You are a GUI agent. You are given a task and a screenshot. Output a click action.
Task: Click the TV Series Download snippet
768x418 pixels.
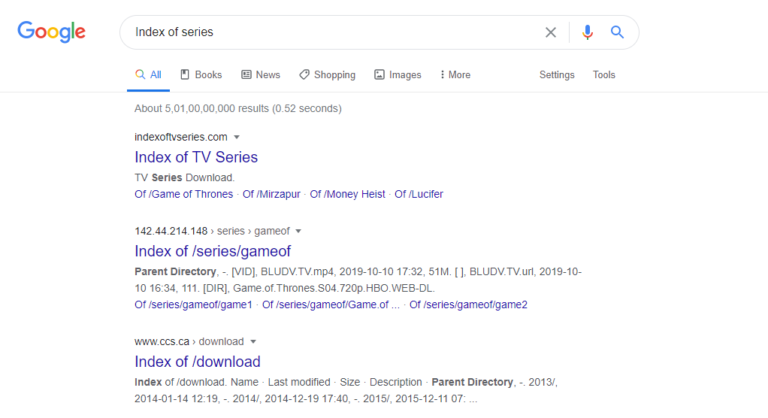click(x=185, y=177)
